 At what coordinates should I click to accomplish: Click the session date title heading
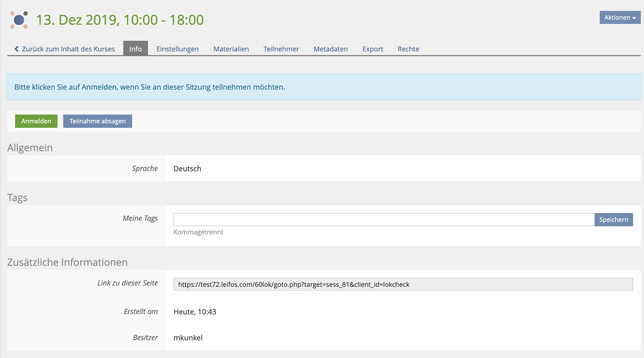120,20
